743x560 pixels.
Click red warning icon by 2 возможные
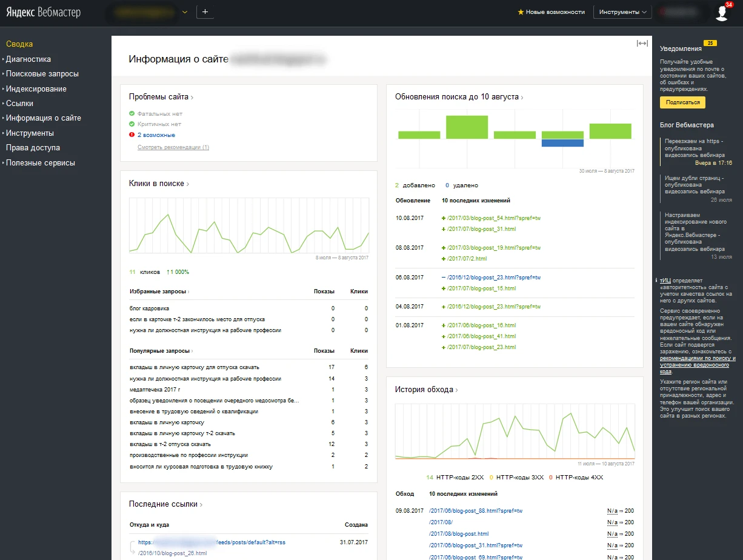(x=132, y=135)
